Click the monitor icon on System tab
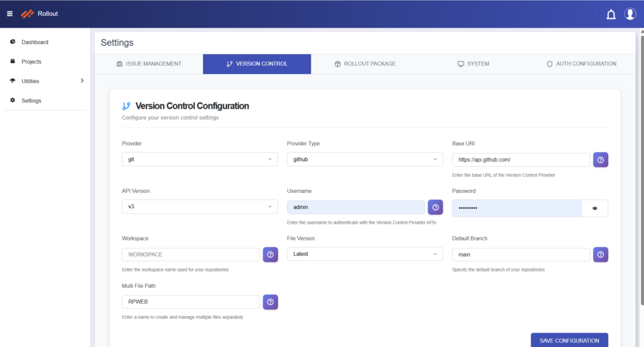Screen dimensions: 644x347 (x=461, y=64)
